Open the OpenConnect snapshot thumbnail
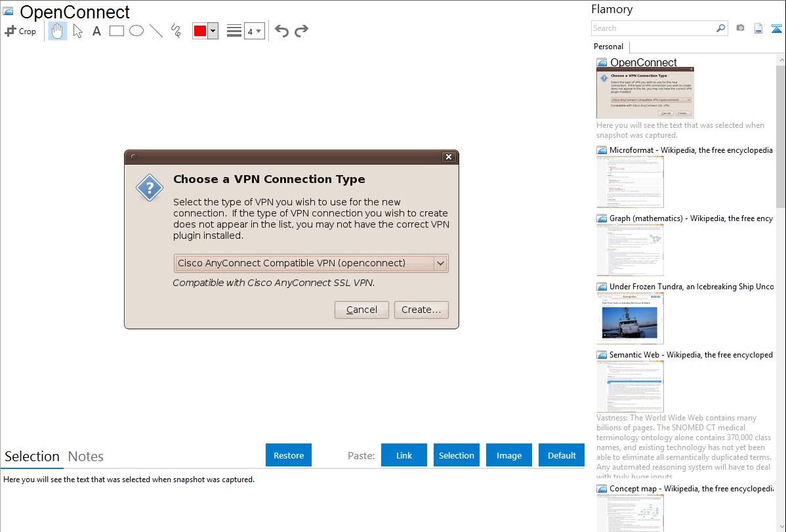786x532 pixels. click(645, 93)
